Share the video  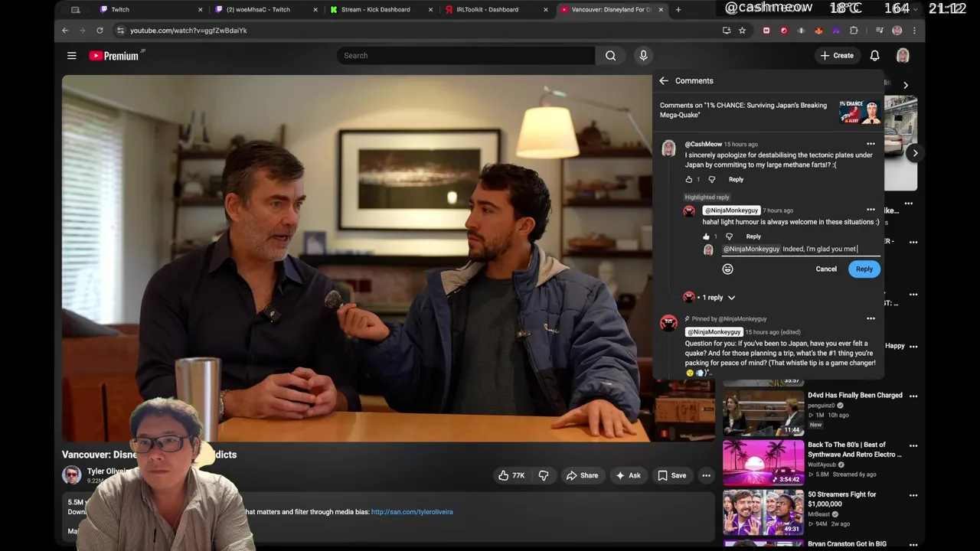(x=582, y=475)
